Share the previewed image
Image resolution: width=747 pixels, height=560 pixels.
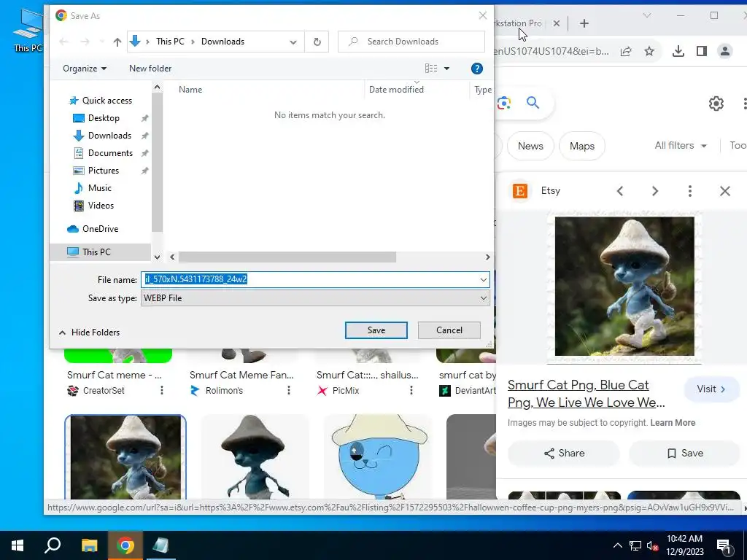[x=564, y=454]
